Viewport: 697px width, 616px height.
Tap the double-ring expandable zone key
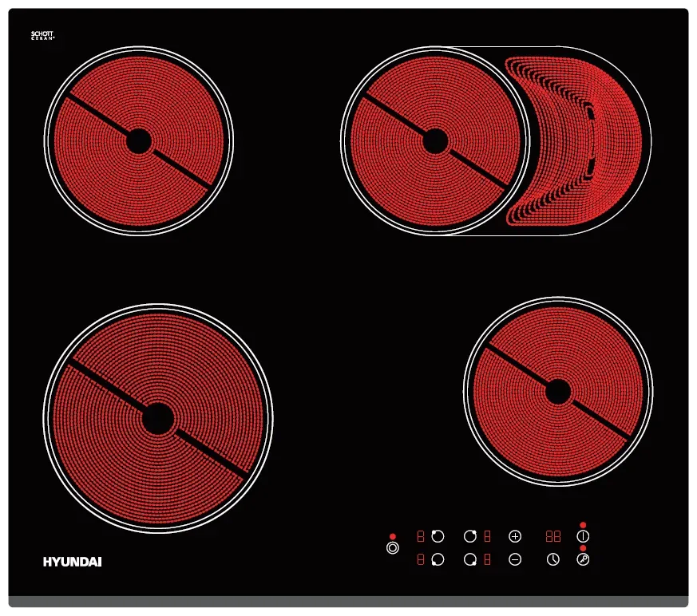393,548
